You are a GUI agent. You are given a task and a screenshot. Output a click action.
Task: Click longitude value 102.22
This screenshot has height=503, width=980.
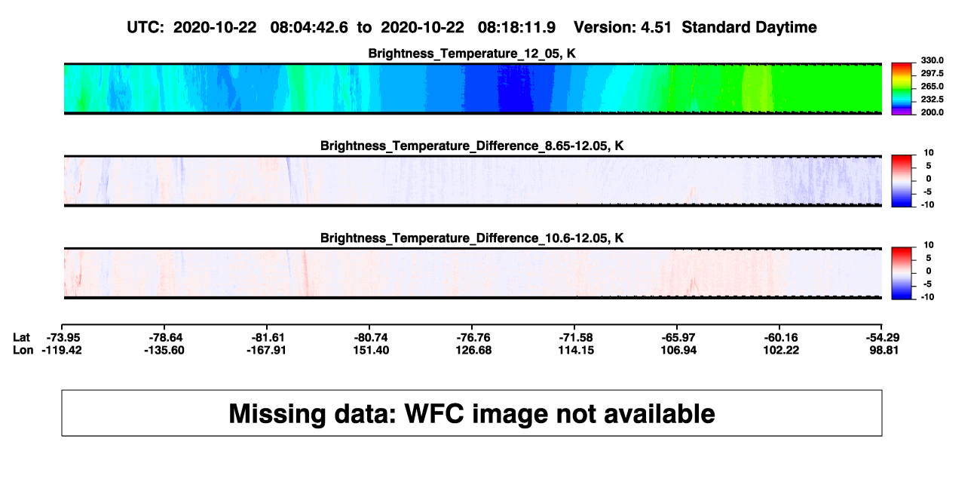(x=779, y=350)
